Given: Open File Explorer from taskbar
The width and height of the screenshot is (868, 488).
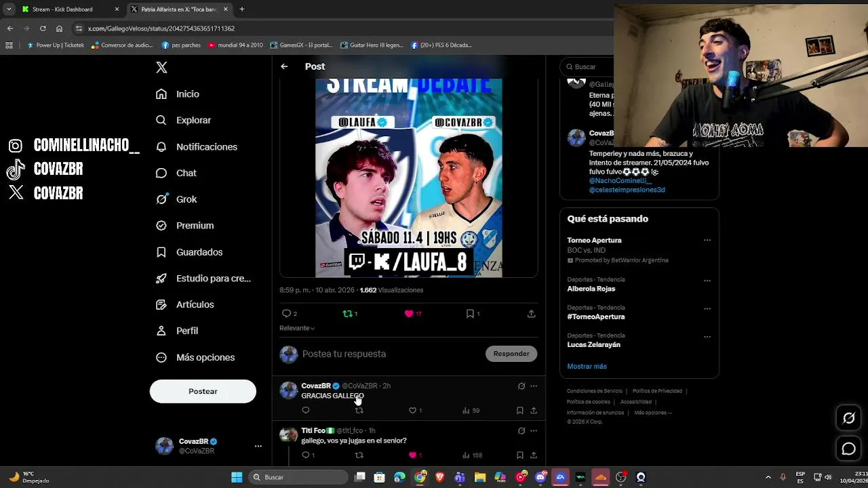Looking at the screenshot, I should [480, 477].
